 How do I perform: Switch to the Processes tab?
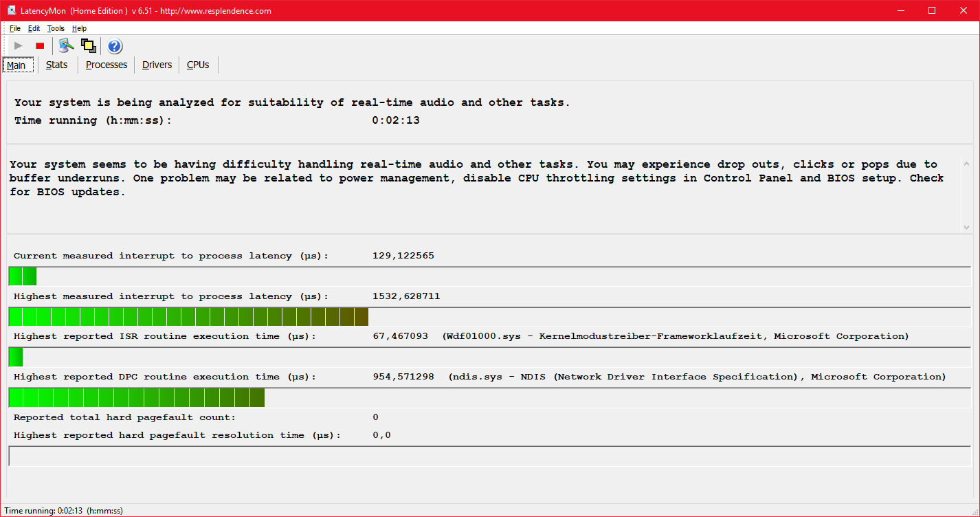click(107, 65)
